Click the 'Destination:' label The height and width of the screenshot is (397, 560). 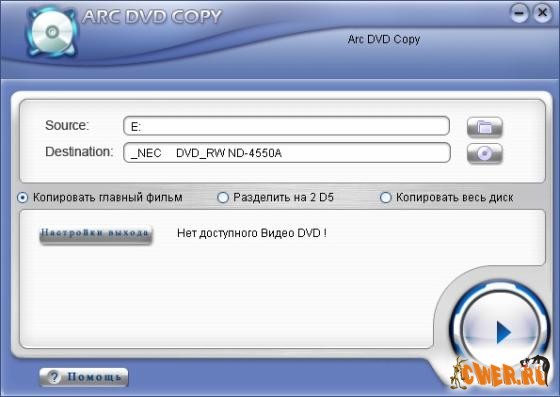coord(79,152)
